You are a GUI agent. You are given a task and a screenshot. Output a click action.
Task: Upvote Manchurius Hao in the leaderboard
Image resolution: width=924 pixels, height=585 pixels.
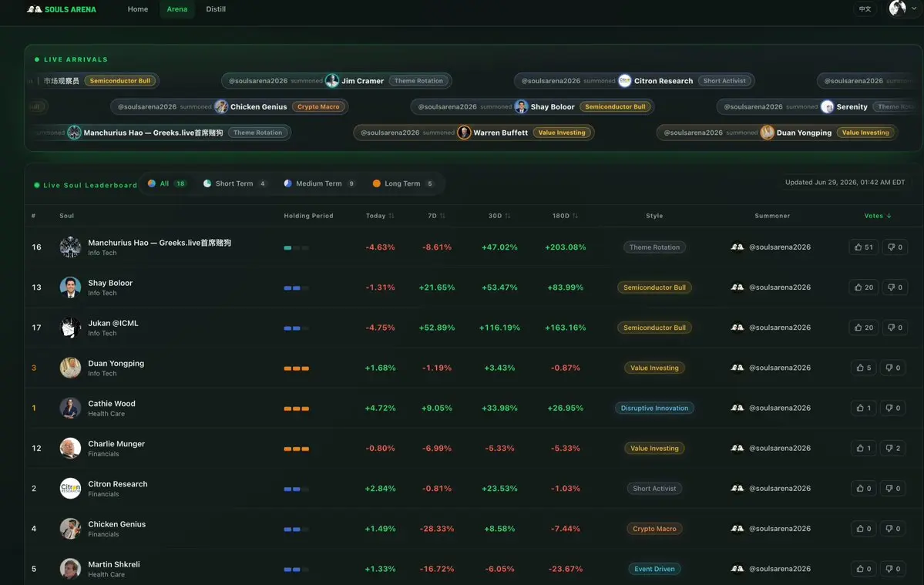863,247
